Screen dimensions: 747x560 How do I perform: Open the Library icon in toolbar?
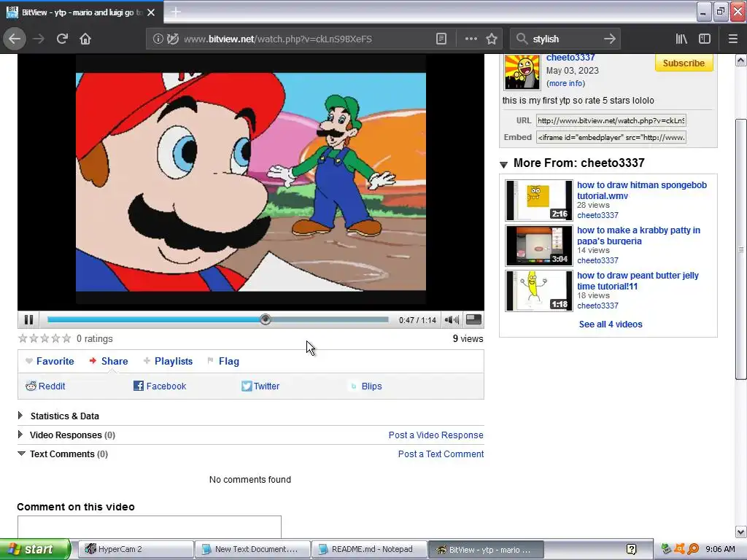click(x=681, y=39)
